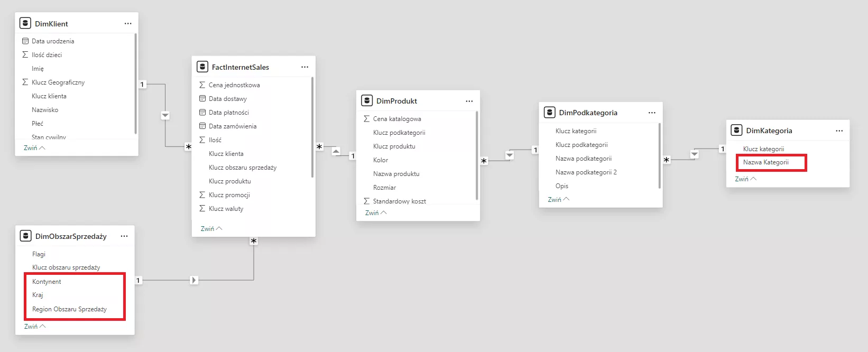Collapse the DimKategoria table with Zwiń

(745, 179)
